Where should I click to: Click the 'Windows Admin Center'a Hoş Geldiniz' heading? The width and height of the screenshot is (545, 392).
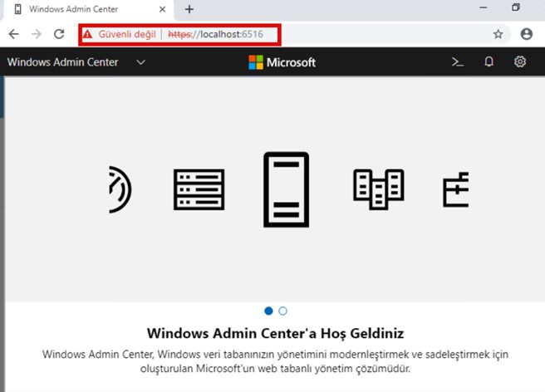275,333
